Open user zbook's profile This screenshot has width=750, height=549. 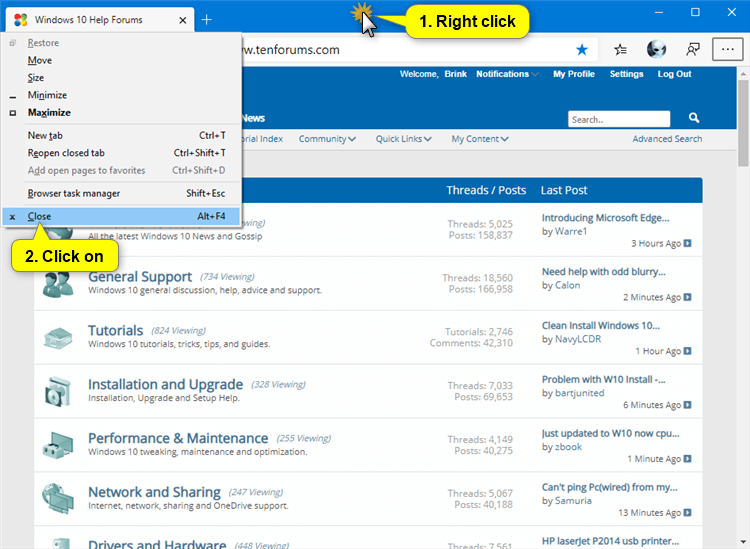pos(568,447)
